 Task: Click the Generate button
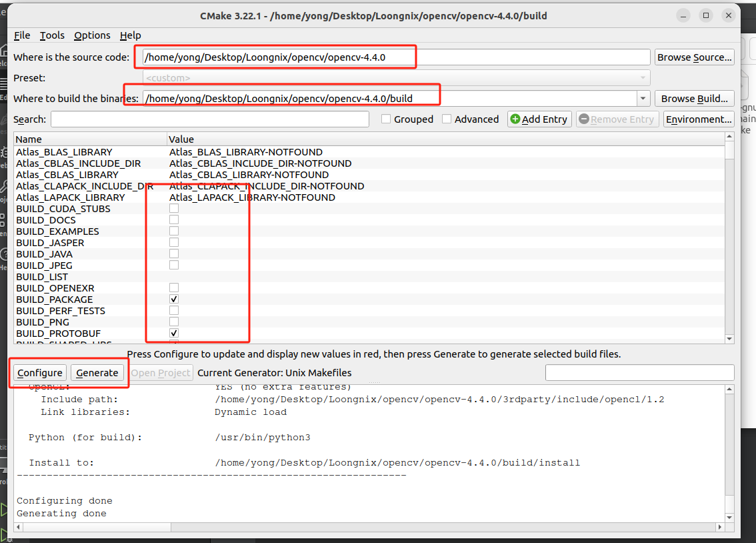(x=97, y=373)
